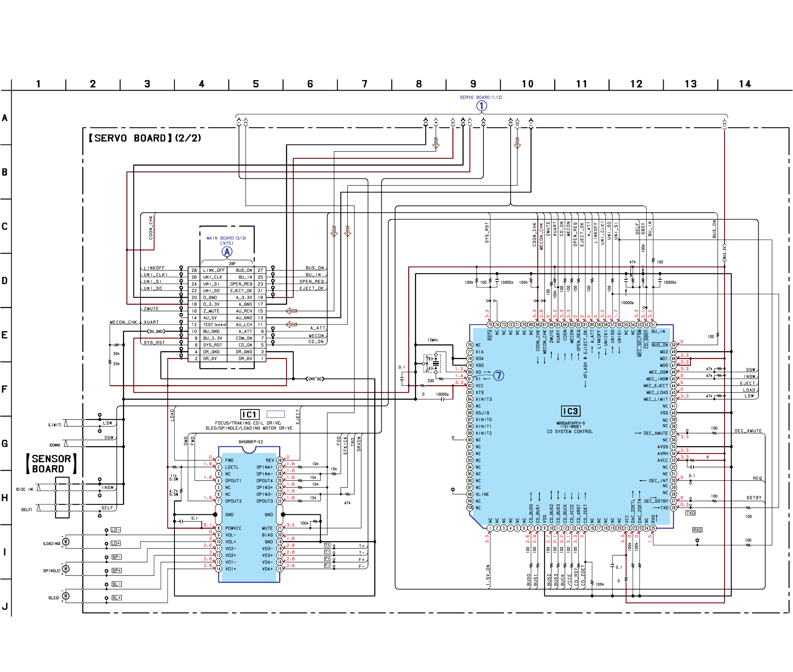Click the SERVO BOARD (1/2) label

(x=481, y=97)
